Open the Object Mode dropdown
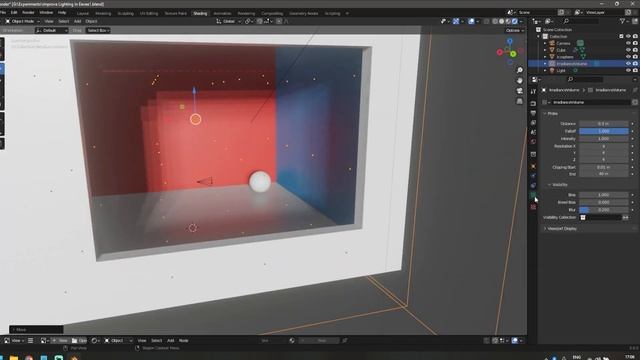The width and height of the screenshot is (640, 360). tap(22, 21)
